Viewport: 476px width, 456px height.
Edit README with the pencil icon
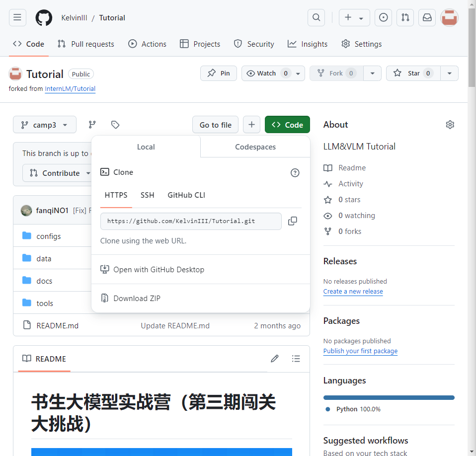coord(274,359)
